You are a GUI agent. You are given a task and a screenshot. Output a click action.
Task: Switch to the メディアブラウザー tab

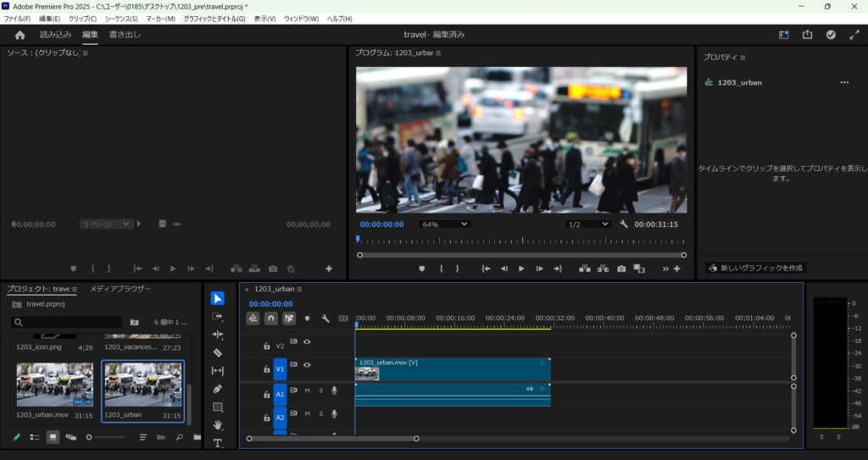(x=120, y=289)
